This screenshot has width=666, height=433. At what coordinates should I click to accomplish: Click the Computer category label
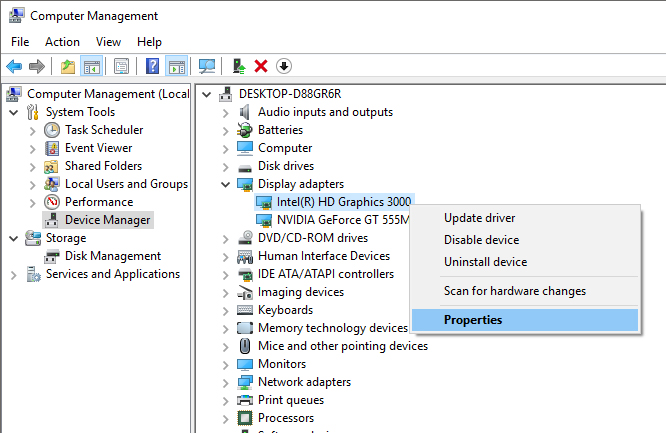285,148
